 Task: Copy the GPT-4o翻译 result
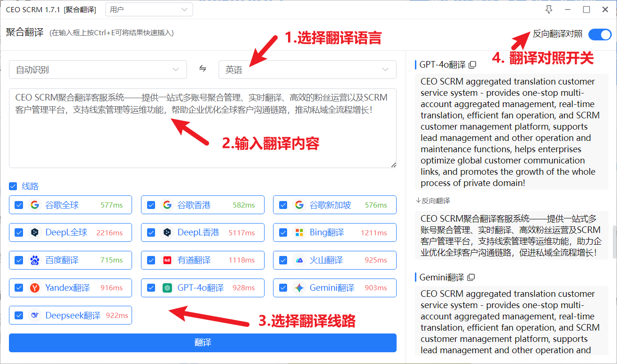click(473, 64)
